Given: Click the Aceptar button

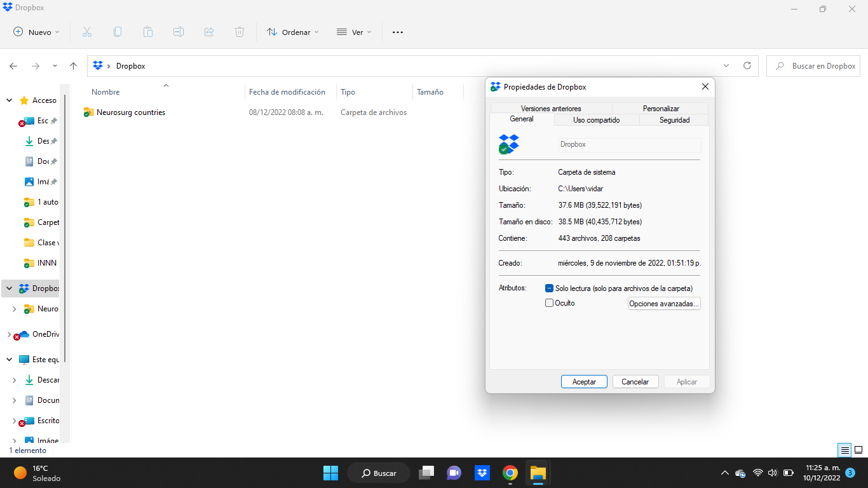Looking at the screenshot, I should pyautogui.click(x=584, y=382).
